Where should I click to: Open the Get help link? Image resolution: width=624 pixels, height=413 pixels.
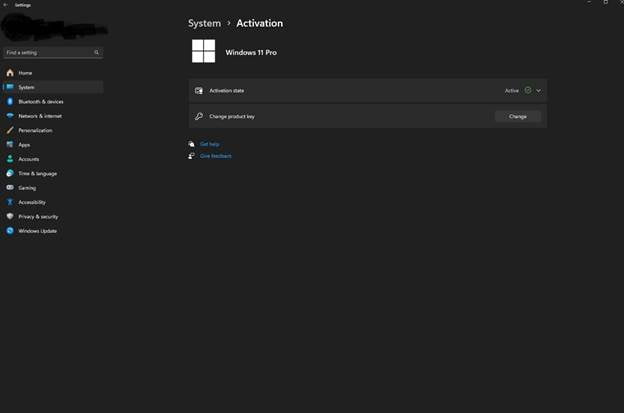(210, 144)
